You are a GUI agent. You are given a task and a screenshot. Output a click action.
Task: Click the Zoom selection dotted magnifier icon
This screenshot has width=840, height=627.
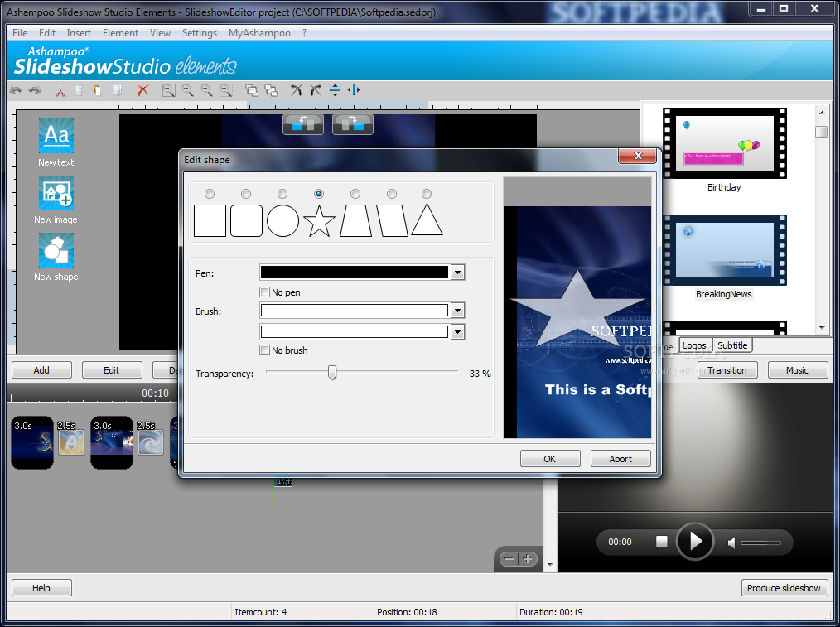[x=226, y=90]
